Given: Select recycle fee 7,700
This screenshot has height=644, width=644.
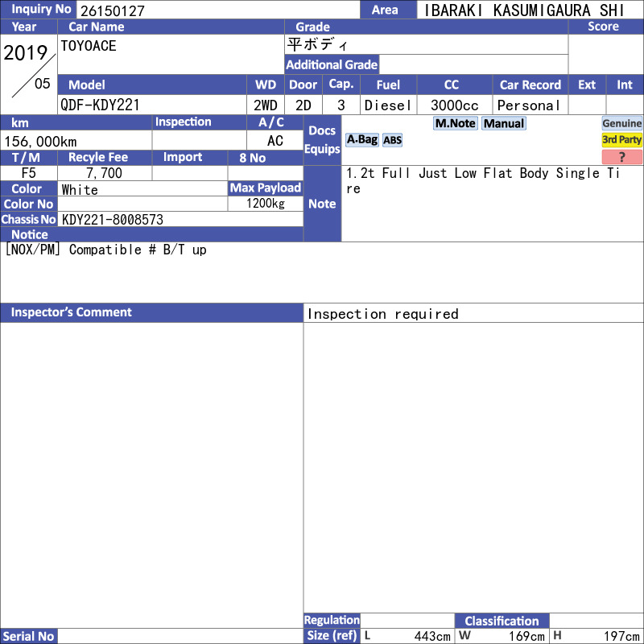Looking at the screenshot, I should 104,173.
